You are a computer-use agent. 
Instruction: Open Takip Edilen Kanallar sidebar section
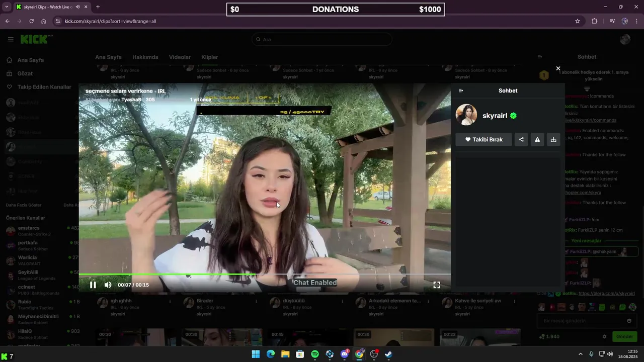pos(44,87)
